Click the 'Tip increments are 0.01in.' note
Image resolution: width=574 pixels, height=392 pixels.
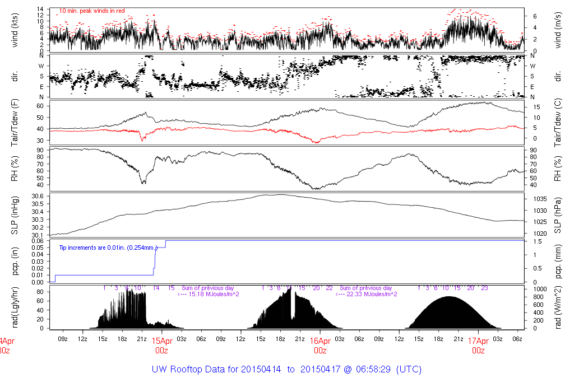pos(108,248)
